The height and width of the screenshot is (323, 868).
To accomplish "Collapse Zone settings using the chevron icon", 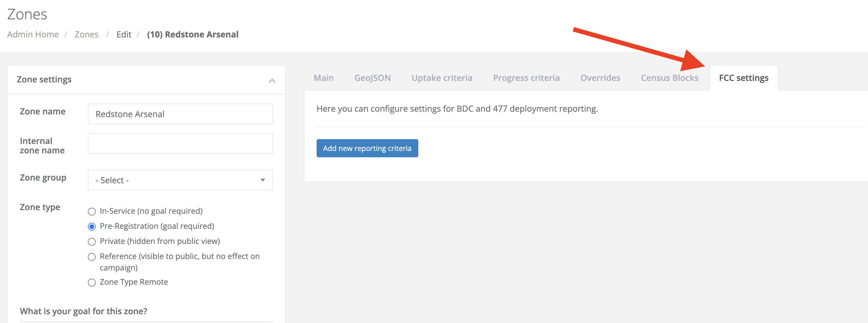I will coord(272,80).
